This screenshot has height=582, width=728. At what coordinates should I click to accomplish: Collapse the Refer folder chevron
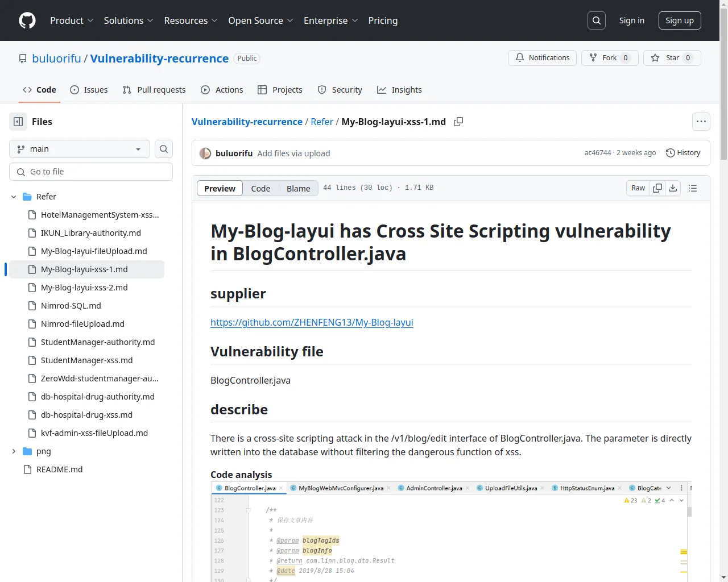[14, 197]
